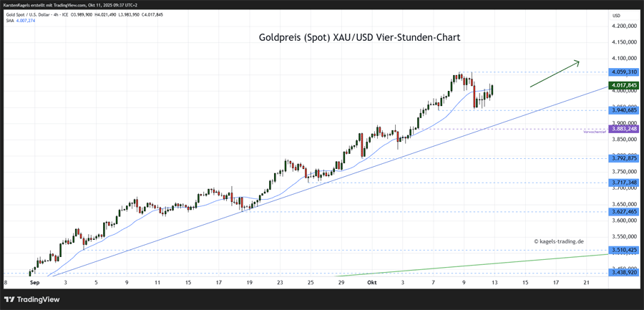Image resolution: width=644 pixels, height=310 pixels.
Task: Click the 3.510,425 price level label
Action: pyautogui.click(x=623, y=250)
